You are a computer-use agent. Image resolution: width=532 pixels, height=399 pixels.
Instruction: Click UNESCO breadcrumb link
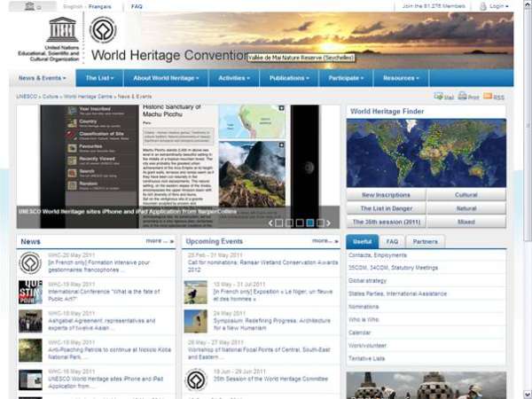27,97
